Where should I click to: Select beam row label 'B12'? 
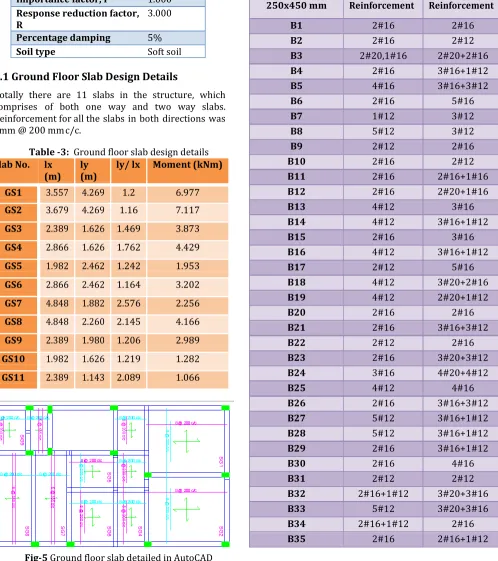tap(296, 192)
